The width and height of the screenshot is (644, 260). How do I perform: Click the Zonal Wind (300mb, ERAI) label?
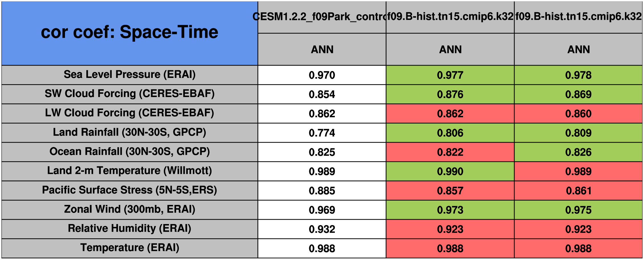[130, 209]
